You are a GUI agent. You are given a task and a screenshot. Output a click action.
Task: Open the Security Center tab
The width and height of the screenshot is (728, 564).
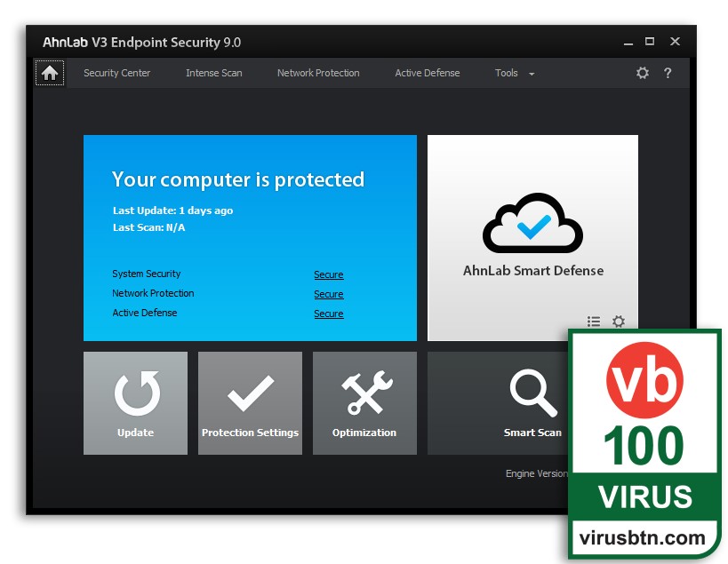(117, 73)
